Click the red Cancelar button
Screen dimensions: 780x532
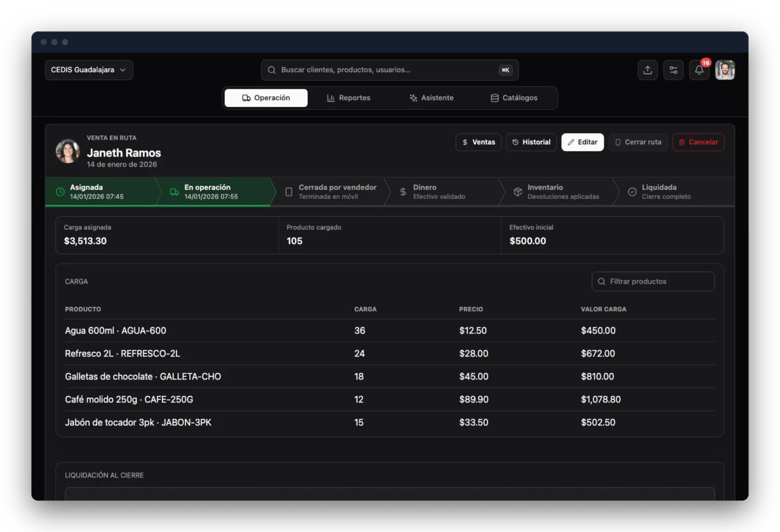coord(698,142)
